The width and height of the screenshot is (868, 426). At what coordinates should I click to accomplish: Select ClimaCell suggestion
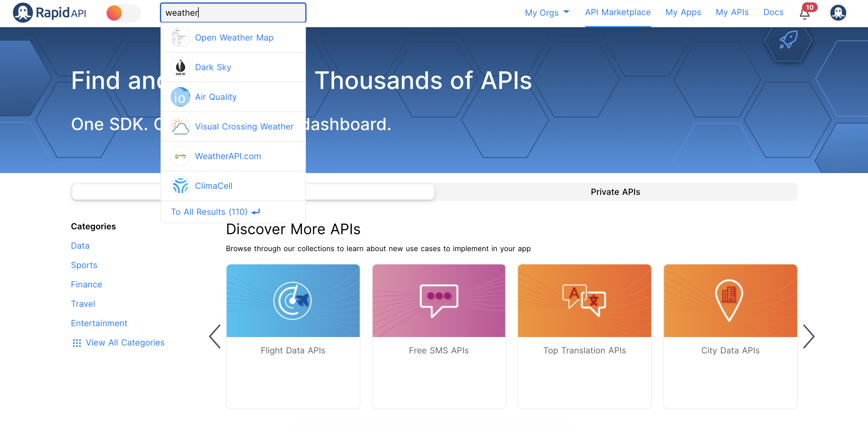(x=233, y=185)
